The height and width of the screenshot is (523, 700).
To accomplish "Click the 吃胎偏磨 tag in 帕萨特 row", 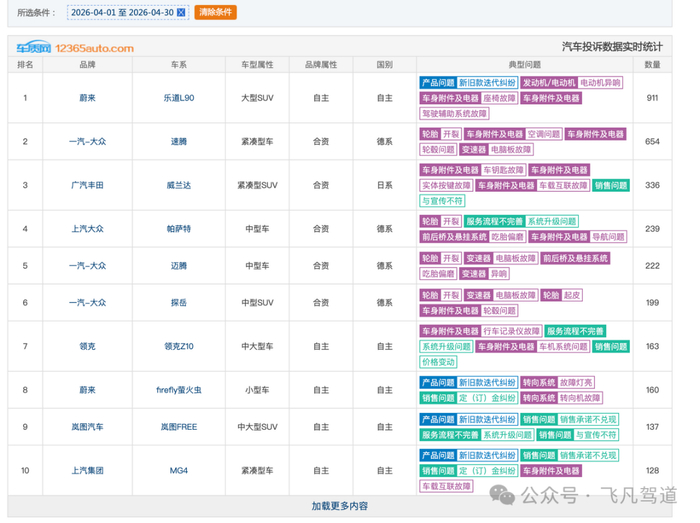I will point(507,237).
